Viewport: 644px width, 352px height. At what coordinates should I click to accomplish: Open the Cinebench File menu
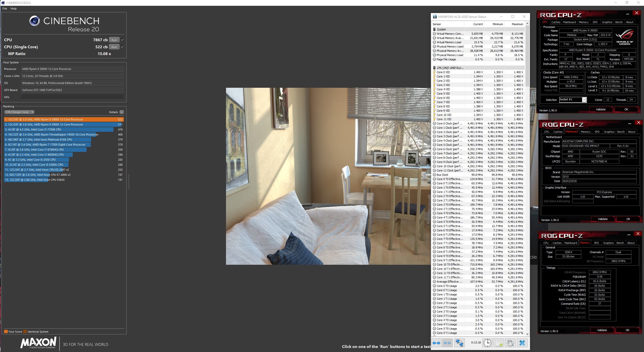[x=5, y=9]
